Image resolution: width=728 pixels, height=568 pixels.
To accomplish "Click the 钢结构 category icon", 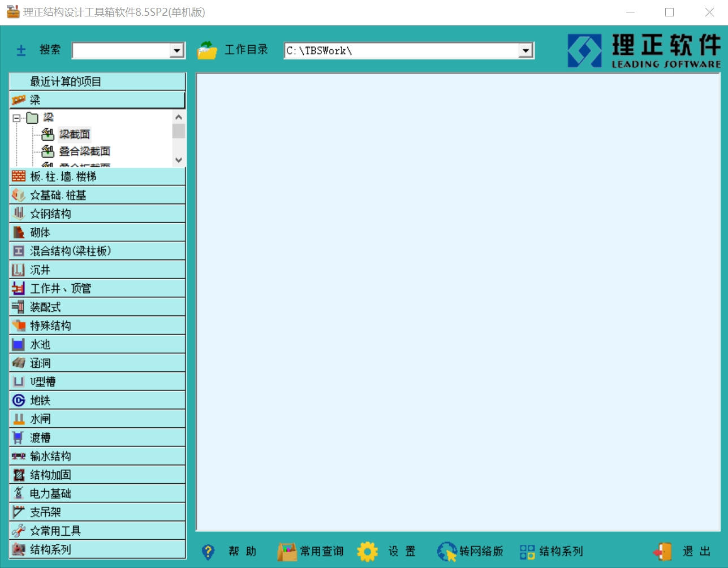I will [19, 214].
